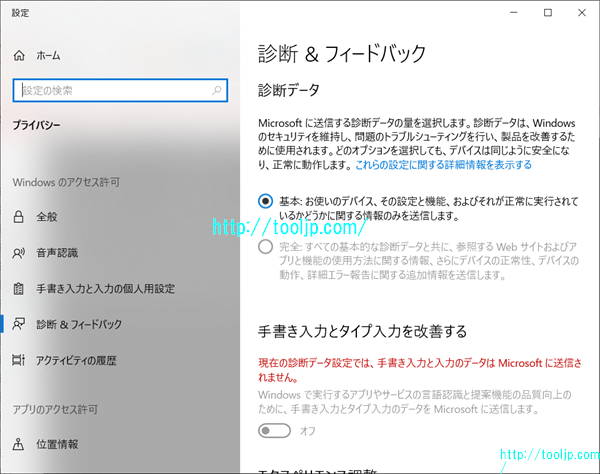Click the red 現在の診断データ設定では warning text
Viewport: 600px width, 474px height.
[x=420, y=370]
